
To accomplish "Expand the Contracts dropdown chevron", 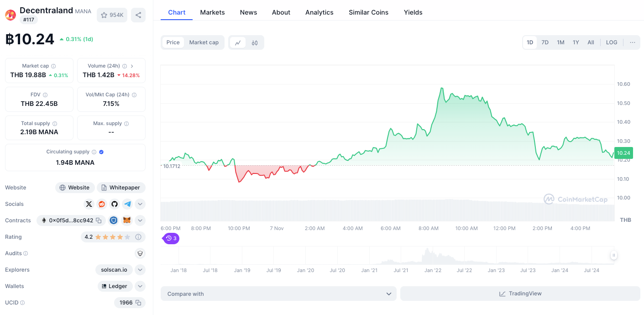I will tap(140, 220).
